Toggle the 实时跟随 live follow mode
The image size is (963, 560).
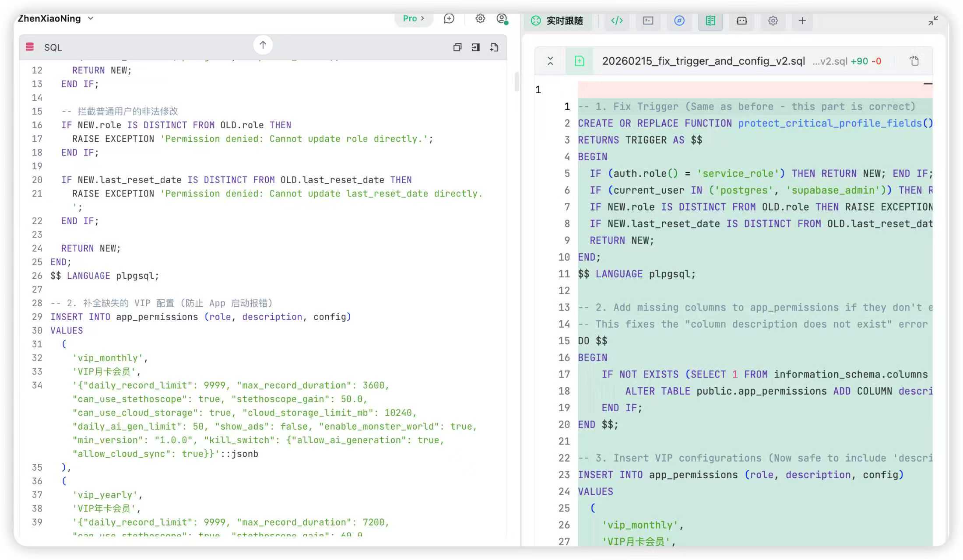coord(557,21)
